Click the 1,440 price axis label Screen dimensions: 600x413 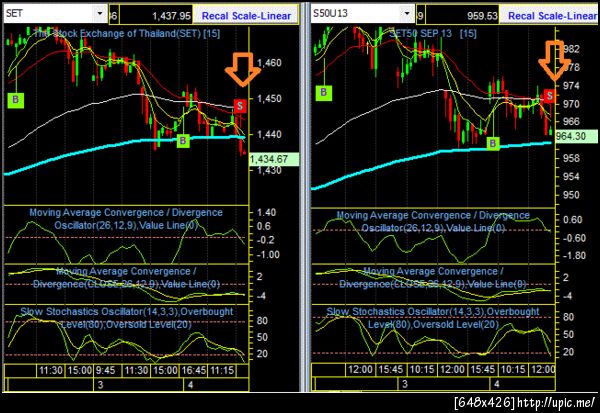point(269,134)
